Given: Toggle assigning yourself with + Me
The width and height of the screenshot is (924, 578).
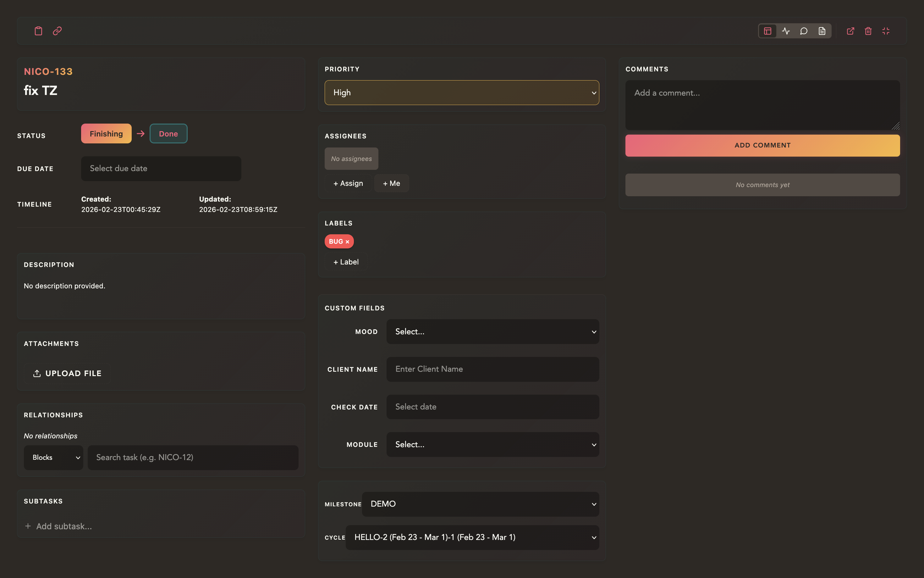Looking at the screenshot, I should pos(391,183).
